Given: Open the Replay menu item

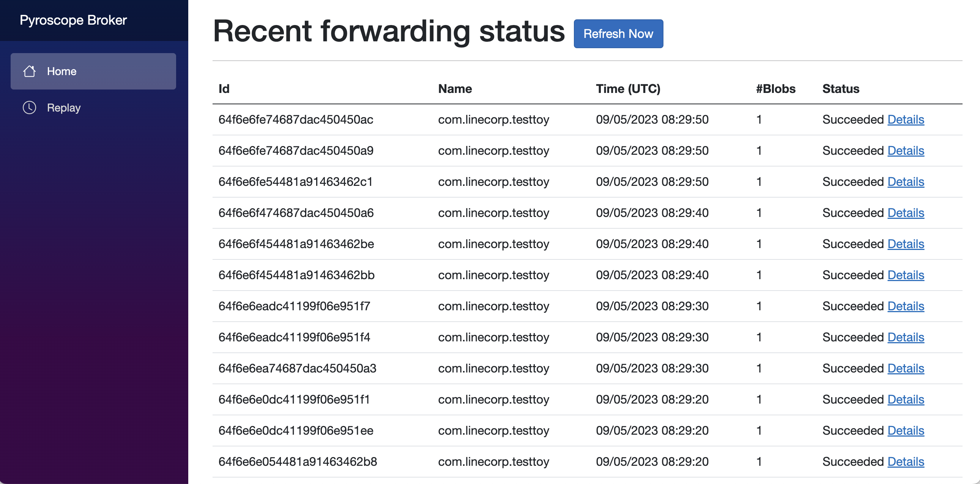Looking at the screenshot, I should click(x=93, y=108).
